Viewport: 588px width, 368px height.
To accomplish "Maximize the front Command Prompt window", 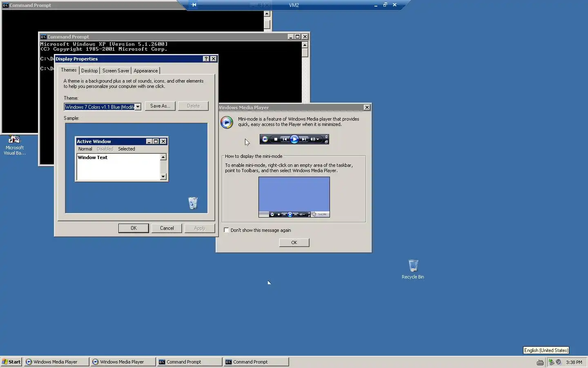I will 298,37.
